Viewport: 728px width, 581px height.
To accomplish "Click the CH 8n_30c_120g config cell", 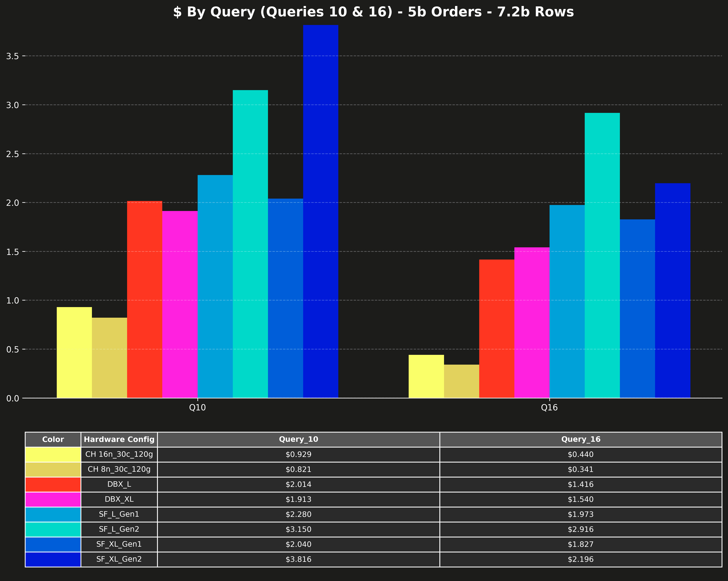I will pos(119,469).
